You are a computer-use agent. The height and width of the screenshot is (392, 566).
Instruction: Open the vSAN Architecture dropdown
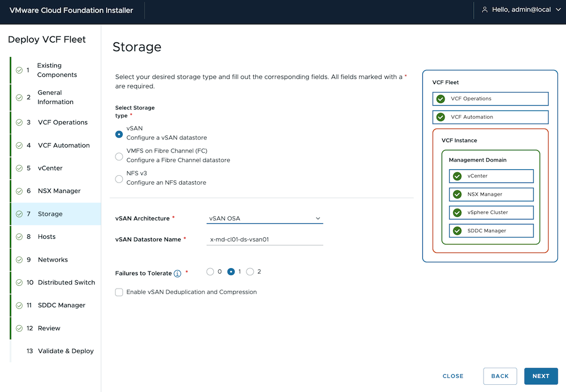coord(264,218)
